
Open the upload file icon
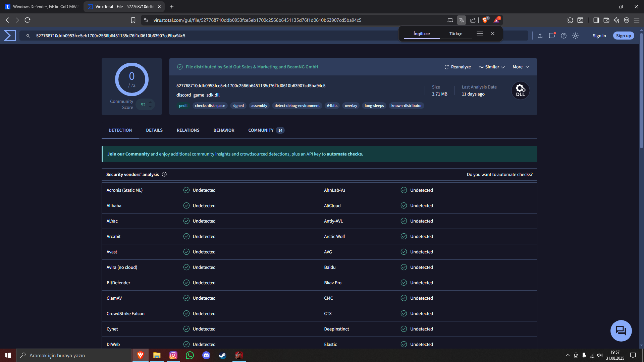[x=540, y=36]
